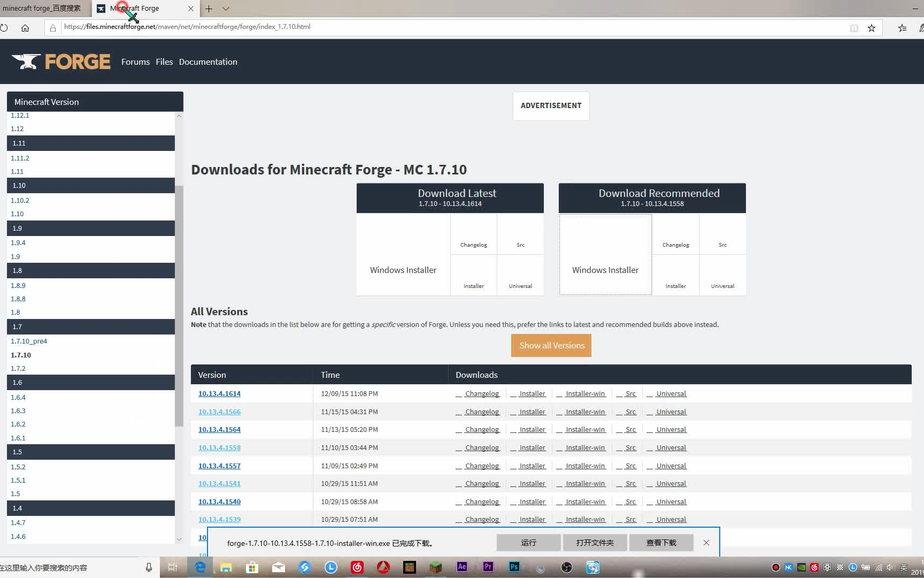Select Minecraft version 1.7.2

[18, 368]
